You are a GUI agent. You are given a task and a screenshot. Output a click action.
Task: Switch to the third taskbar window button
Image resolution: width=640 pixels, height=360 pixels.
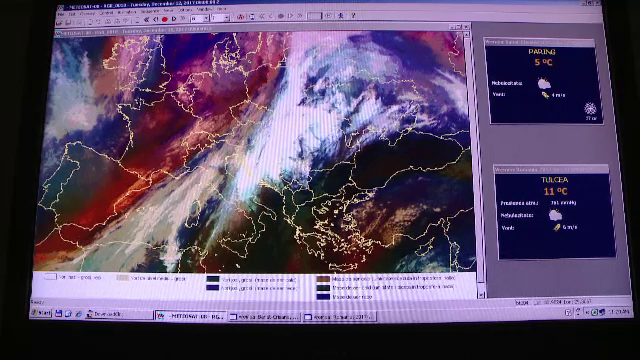tap(264, 317)
